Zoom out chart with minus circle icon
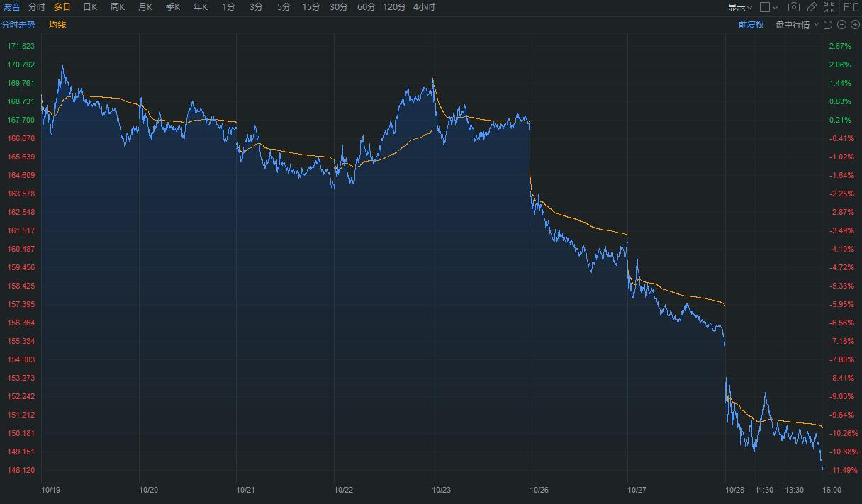Viewport: 862px width, 504px height. click(841, 25)
